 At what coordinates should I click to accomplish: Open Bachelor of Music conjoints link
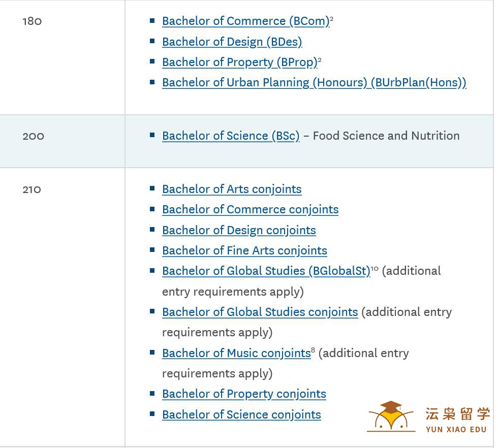pyautogui.click(x=237, y=353)
